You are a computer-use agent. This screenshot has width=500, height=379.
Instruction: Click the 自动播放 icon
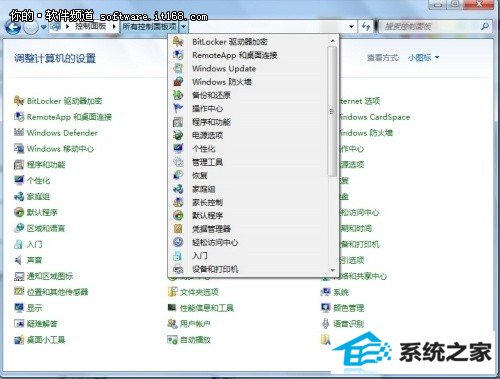tap(172, 340)
